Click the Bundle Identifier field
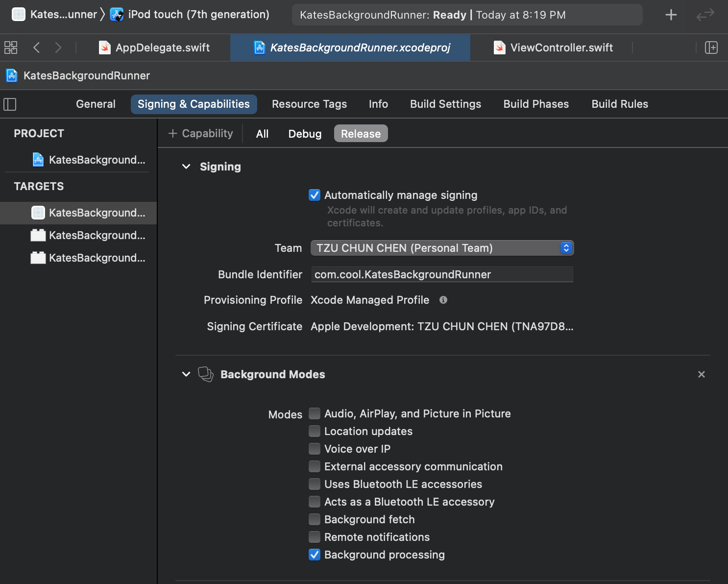The height and width of the screenshot is (584, 728). point(442,274)
